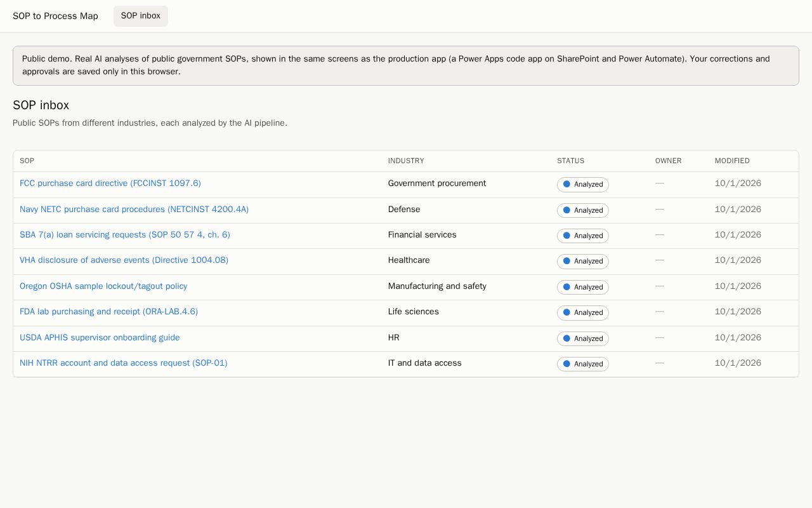Click the IT and data access cell
Screen dimensions: 812x508
click(x=425, y=363)
